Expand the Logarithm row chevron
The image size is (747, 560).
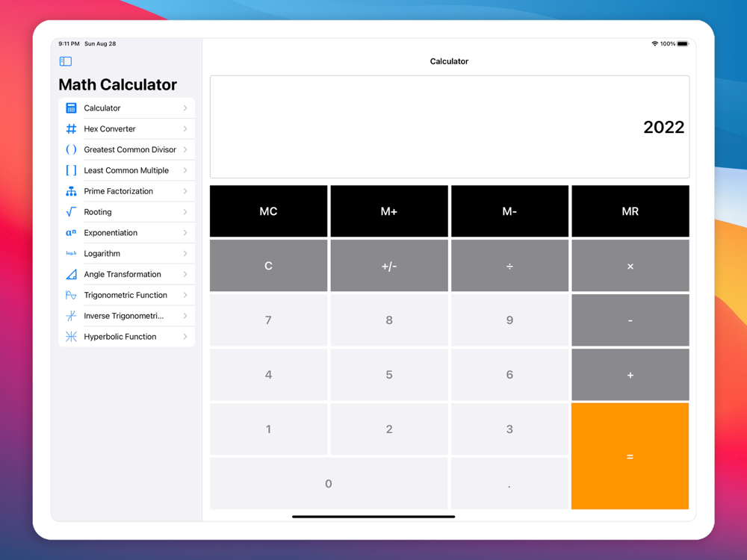(185, 253)
